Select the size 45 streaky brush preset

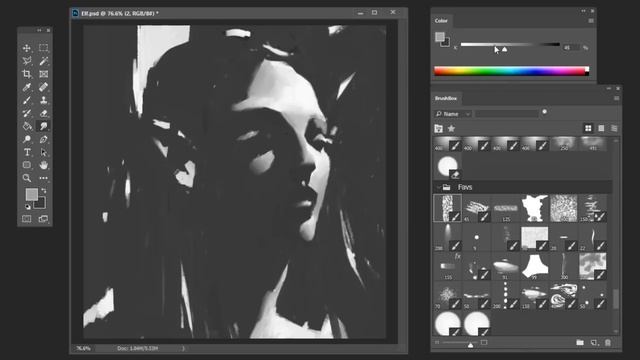[x=477, y=208]
